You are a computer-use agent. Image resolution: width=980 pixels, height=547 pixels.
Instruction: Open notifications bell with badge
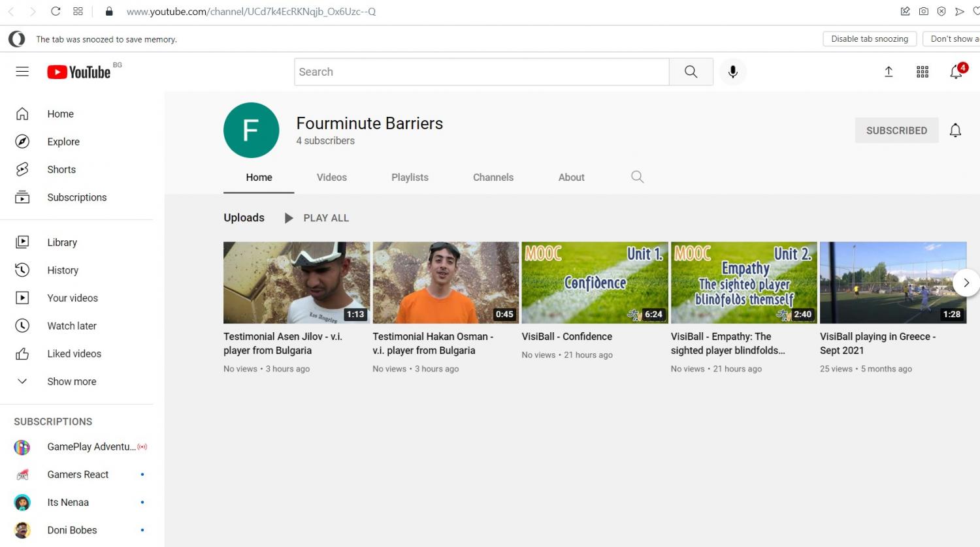pos(956,72)
